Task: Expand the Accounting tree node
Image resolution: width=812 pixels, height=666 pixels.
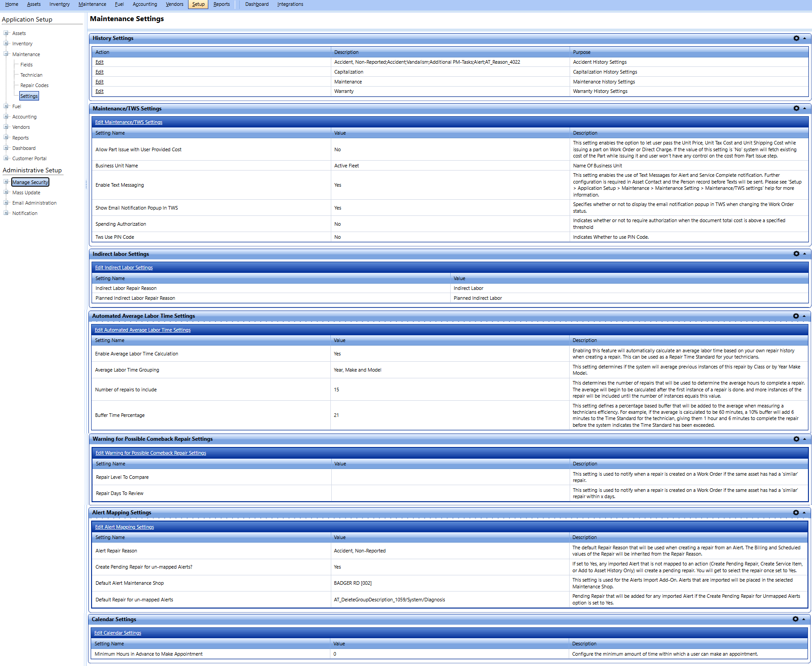Action: point(6,116)
